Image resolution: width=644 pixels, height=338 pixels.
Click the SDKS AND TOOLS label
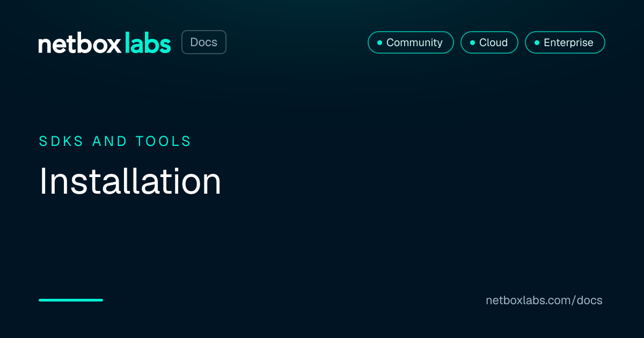[115, 141]
